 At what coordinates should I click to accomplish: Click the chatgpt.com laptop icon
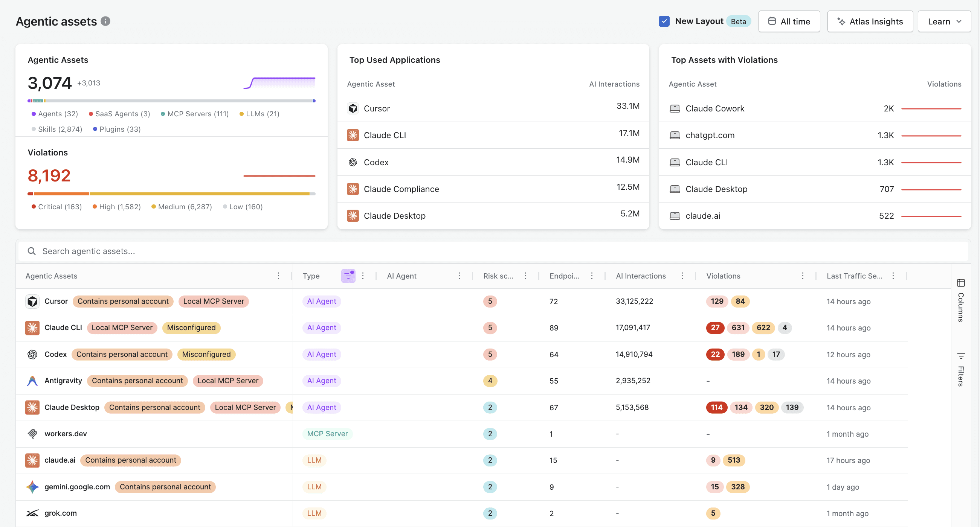pyautogui.click(x=675, y=135)
